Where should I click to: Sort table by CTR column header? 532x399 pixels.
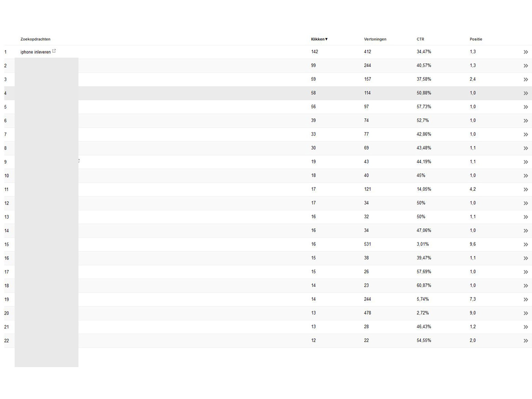[420, 39]
